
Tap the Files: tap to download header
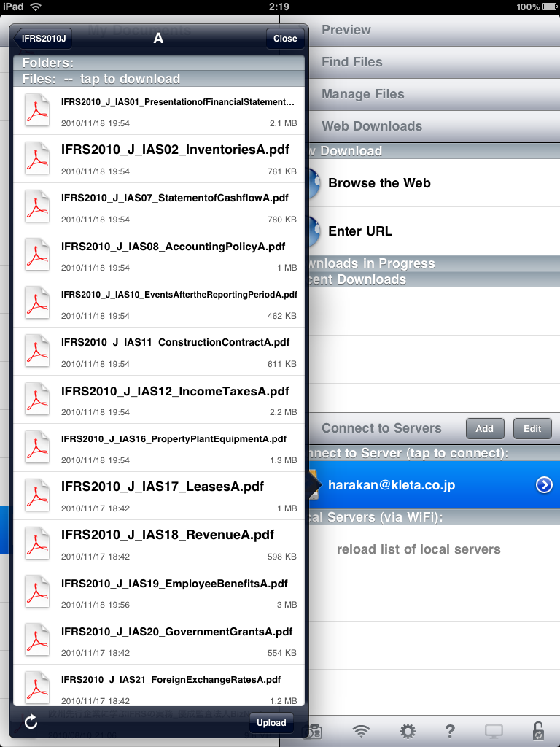coord(159,79)
